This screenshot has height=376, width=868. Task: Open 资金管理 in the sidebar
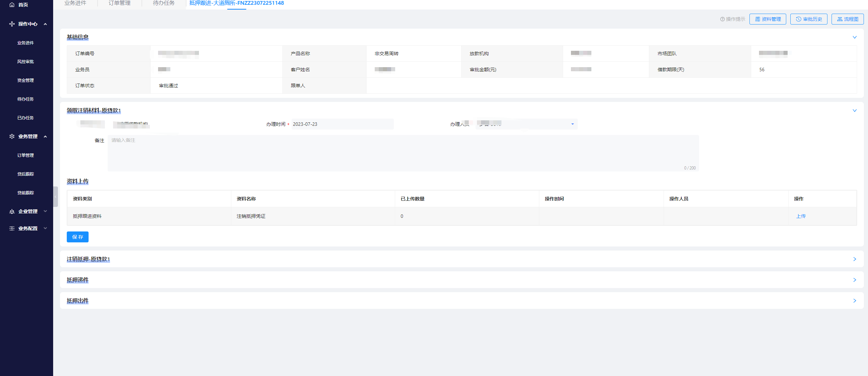(x=26, y=80)
